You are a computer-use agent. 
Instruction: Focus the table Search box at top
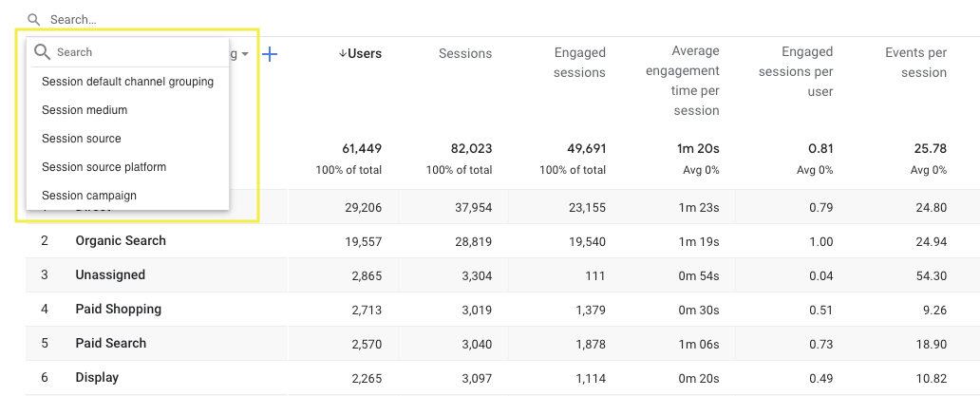(x=190, y=19)
